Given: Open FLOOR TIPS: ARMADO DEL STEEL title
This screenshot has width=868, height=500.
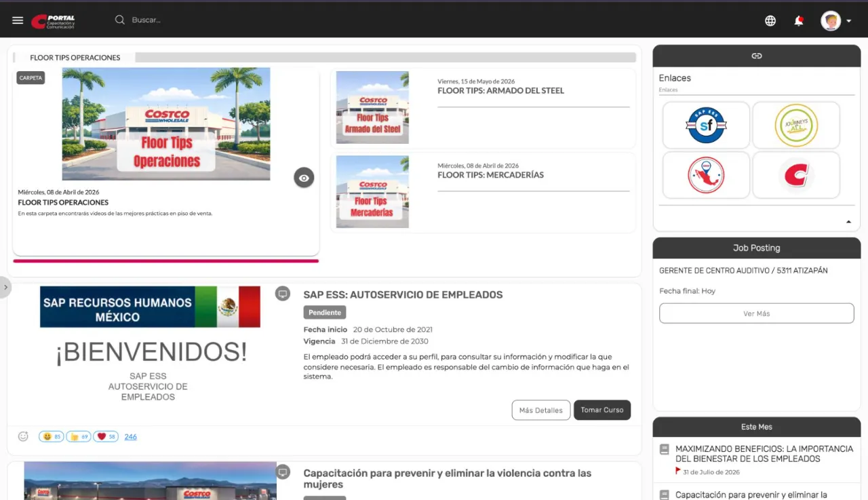Looking at the screenshot, I should coord(500,90).
